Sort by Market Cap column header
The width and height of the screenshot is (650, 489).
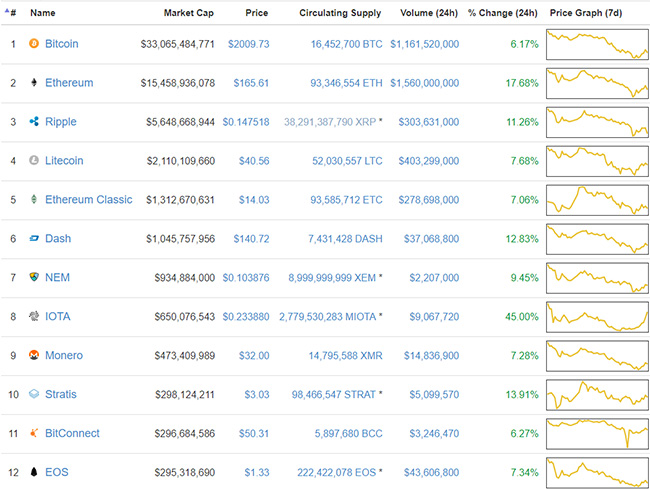click(x=189, y=14)
